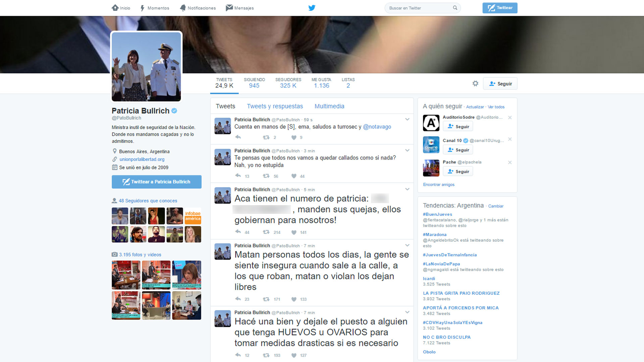Like the '59 s' tweet
644x362 pixels.
[294, 137]
